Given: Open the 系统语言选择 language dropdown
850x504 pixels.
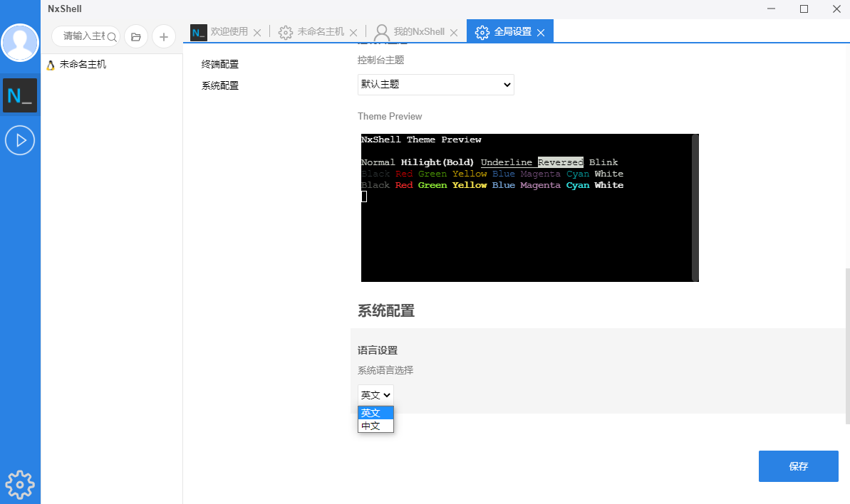Looking at the screenshot, I should [375, 395].
